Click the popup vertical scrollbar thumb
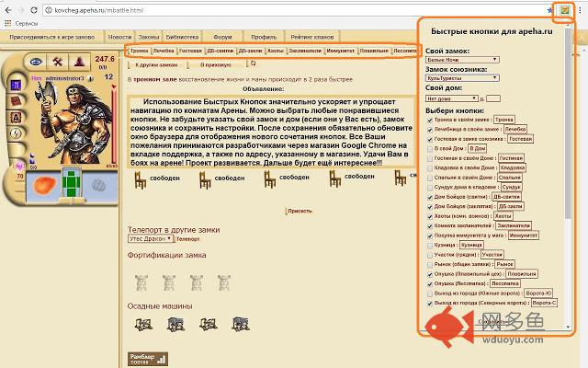588x368 pixels. pos(568,124)
